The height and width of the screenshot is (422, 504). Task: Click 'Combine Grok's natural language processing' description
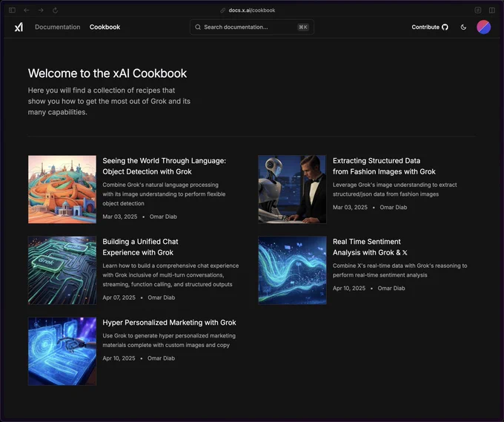tap(164, 194)
